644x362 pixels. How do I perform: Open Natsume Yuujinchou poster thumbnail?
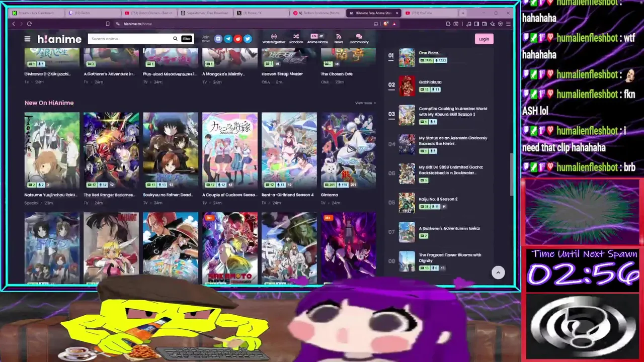(52, 150)
